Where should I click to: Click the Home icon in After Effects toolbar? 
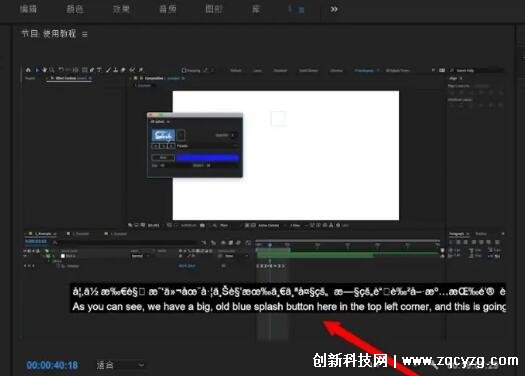point(28,70)
